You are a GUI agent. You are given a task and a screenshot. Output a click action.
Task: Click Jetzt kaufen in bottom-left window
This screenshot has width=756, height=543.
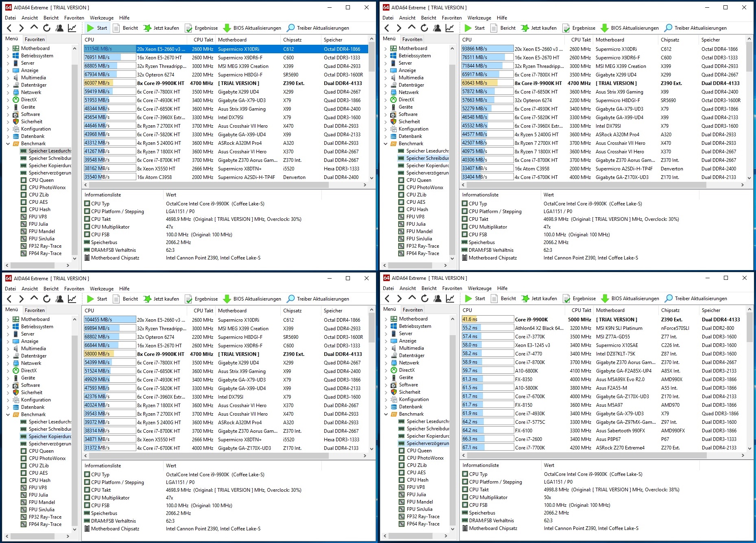[161, 299]
